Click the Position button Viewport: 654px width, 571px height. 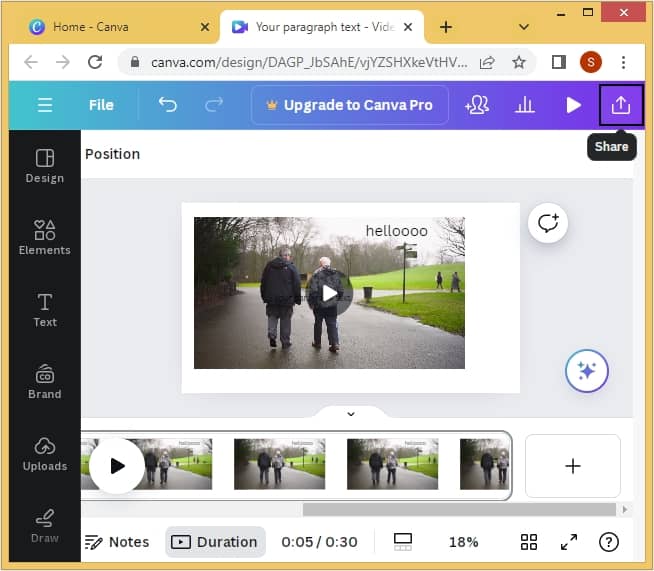tap(112, 154)
